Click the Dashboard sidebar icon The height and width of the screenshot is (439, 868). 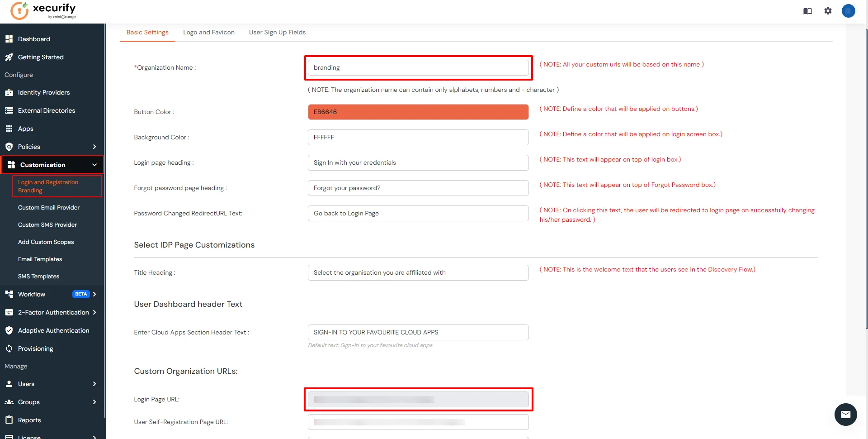(x=9, y=39)
